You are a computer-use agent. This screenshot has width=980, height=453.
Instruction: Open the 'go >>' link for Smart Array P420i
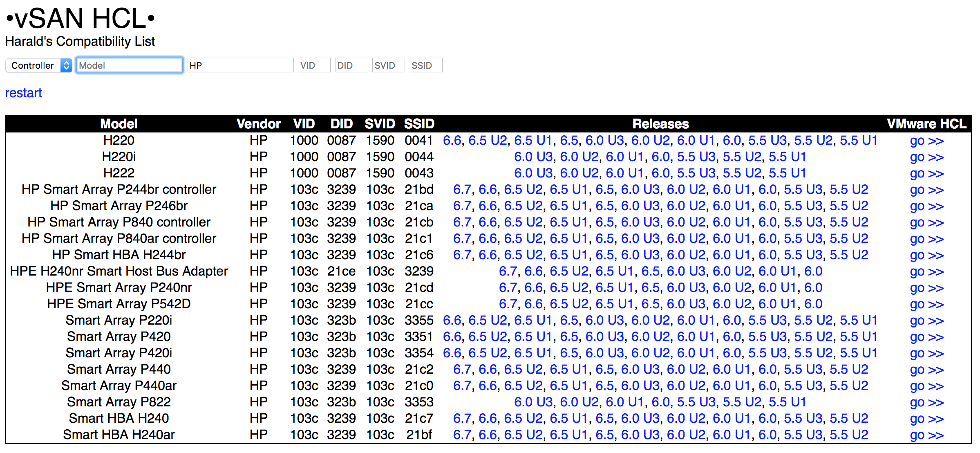tap(926, 353)
